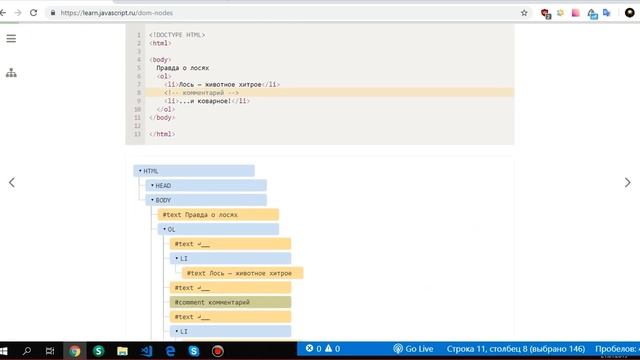640x360 pixels.
Task: Click the 'Пробелов' indentation setting
Action: click(x=617, y=349)
